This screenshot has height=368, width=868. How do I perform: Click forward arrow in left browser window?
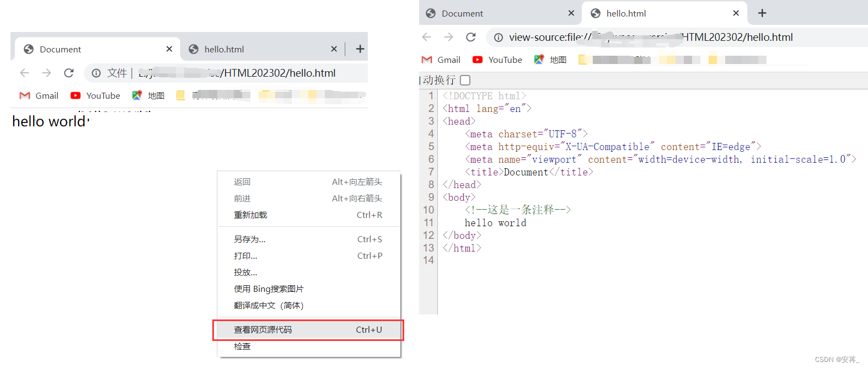(x=47, y=73)
